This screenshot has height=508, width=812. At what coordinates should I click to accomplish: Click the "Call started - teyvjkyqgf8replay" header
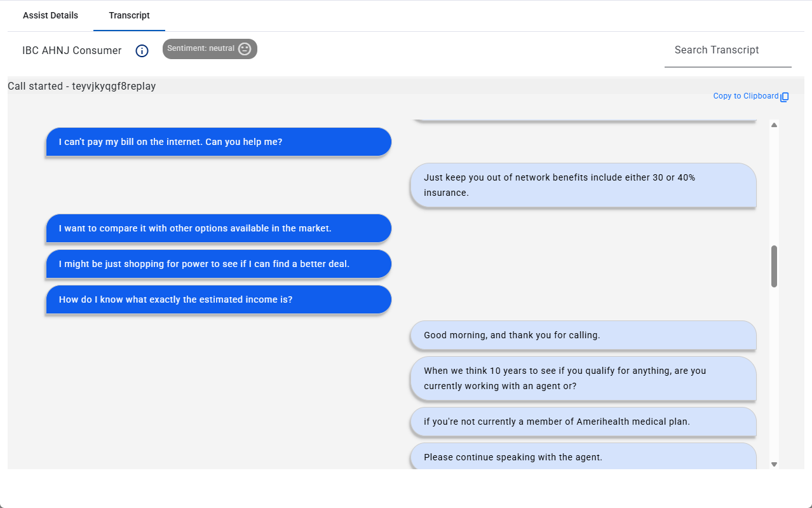click(x=82, y=86)
